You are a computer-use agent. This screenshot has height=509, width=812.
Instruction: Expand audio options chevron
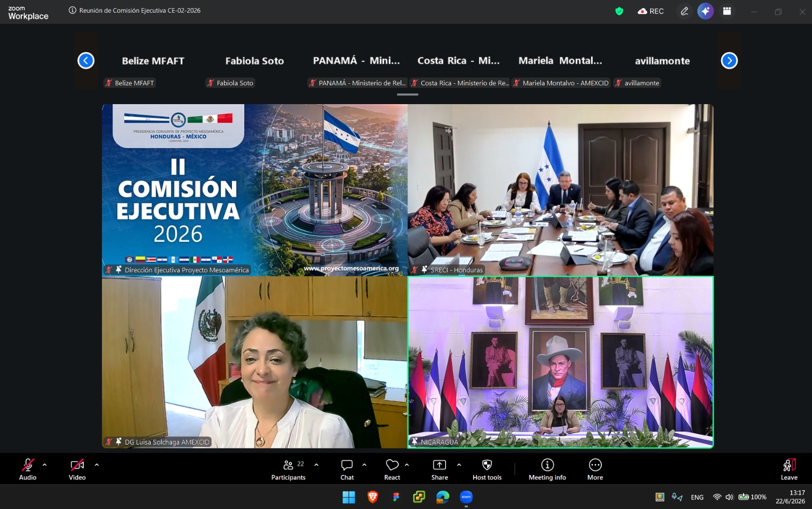point(45,465)
